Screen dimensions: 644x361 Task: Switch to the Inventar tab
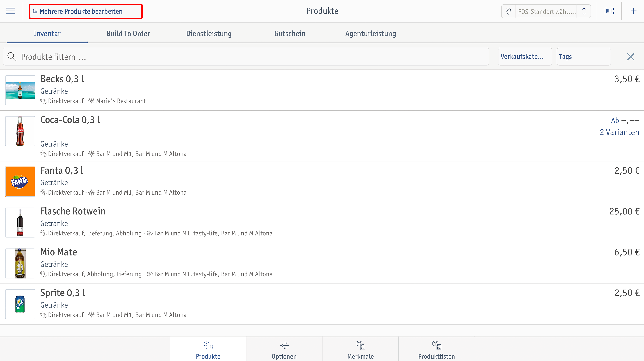coord(47,34)
